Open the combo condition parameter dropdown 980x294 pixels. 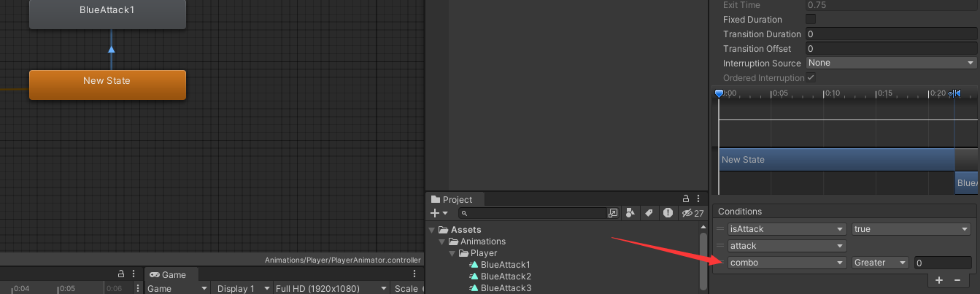coord(787,263)
